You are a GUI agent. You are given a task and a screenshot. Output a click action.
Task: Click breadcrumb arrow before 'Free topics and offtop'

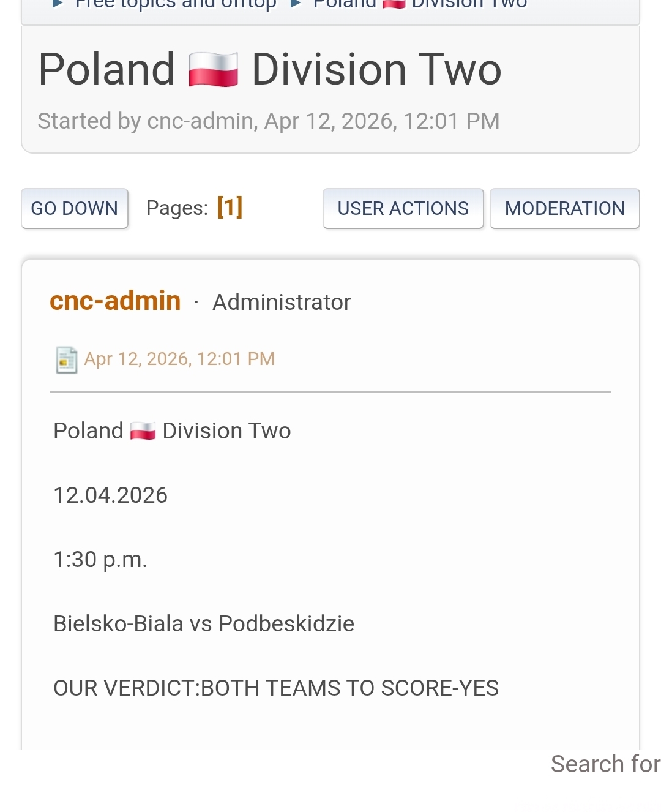[x=58, y=4]
